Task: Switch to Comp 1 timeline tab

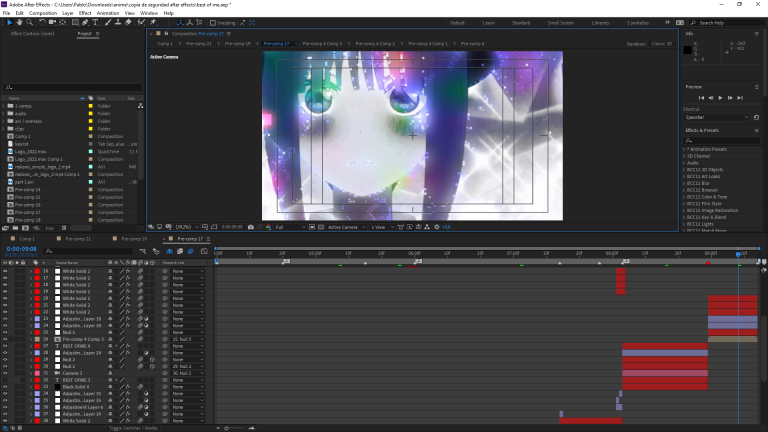Action: (x=27, y=239)
